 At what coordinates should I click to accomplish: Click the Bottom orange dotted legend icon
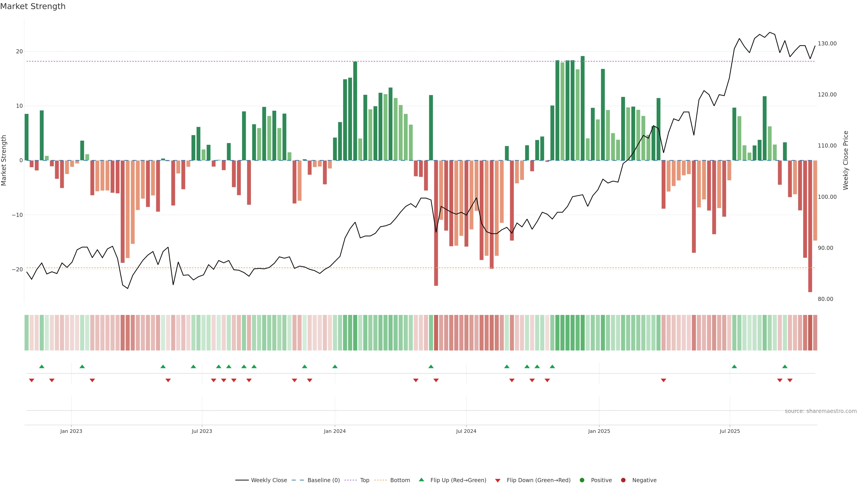pos(381,480)
